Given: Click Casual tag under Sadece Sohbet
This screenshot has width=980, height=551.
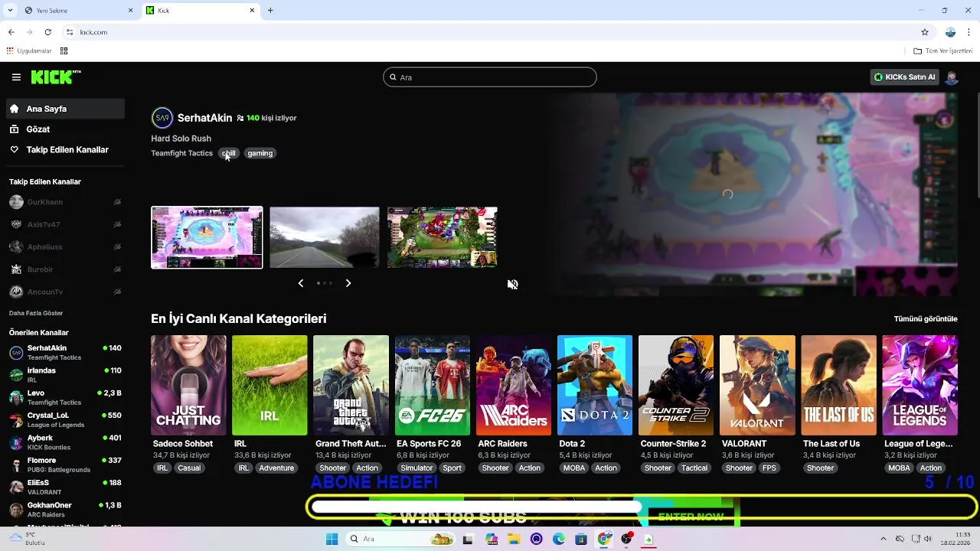Looking at the screenshot, I should [189, 468].
